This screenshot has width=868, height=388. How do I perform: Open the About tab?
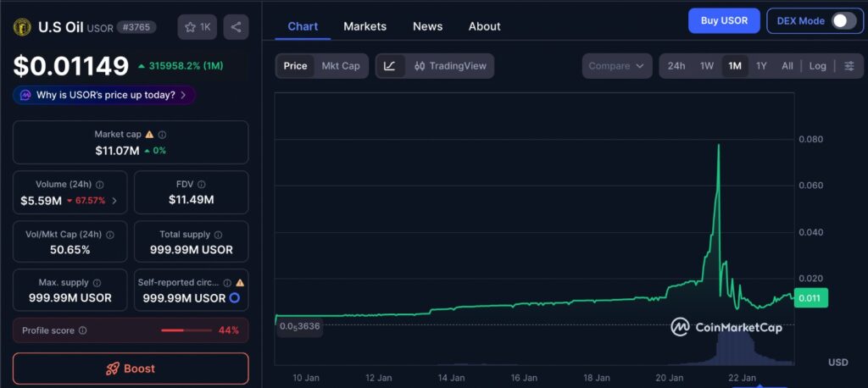484,26
